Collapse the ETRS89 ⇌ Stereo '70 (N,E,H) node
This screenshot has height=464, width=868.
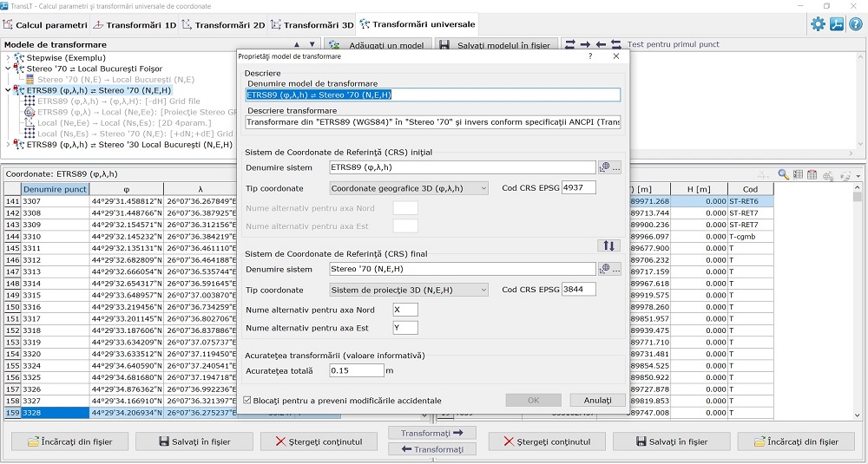pos(8,90)
